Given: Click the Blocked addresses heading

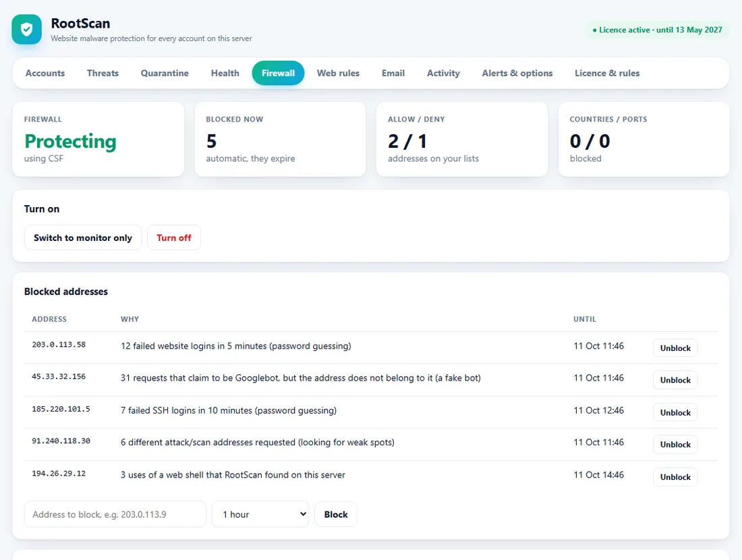Looking at the screenshot, I should coord(66,291).
